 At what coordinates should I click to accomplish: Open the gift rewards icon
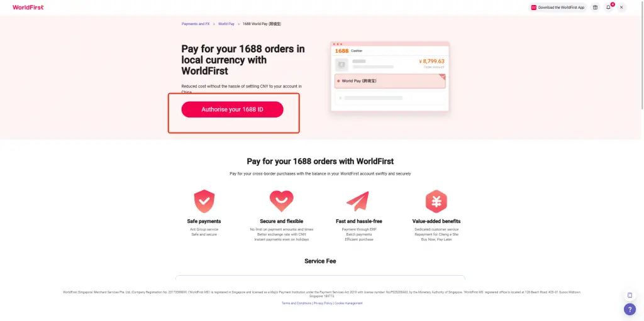pyautogui.click(x=595, y=8)
